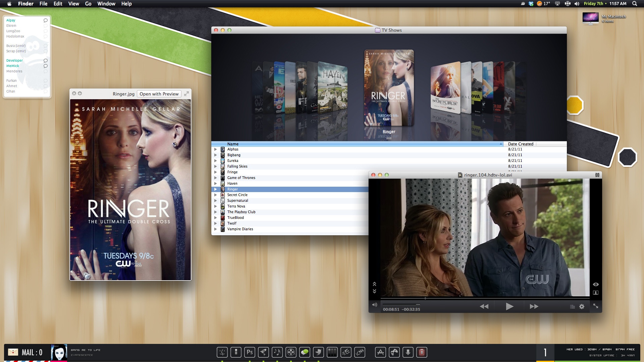This screenshot has height=362, width=644.
Task: Open the Edit menu
Action: tap(58, 4)
